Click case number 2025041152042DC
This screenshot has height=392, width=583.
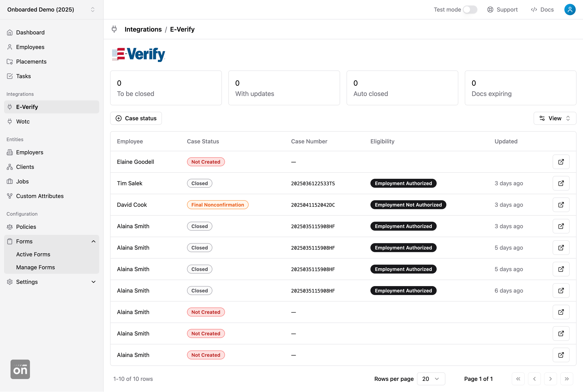313,205
